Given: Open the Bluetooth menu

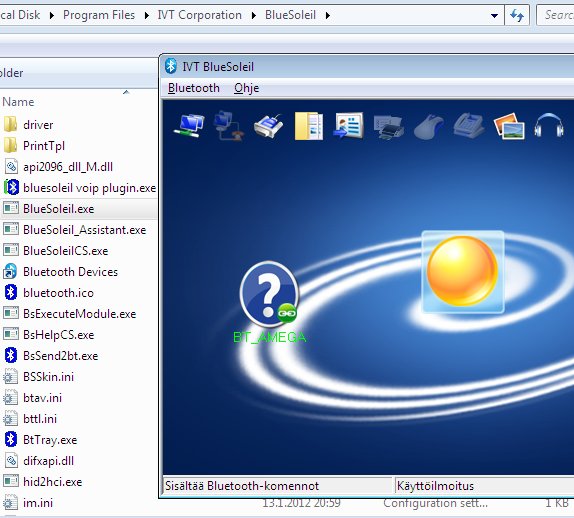Looking at the screenshot, I should (194, 88).
